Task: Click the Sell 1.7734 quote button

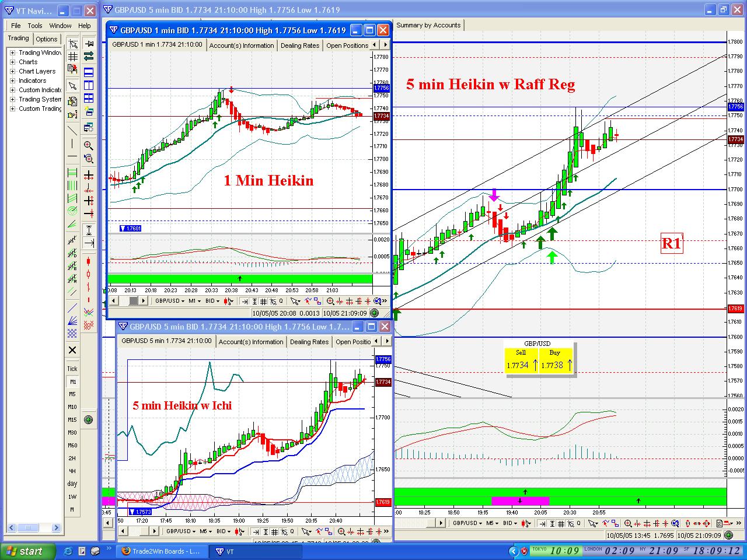Action: pos(521,360)
